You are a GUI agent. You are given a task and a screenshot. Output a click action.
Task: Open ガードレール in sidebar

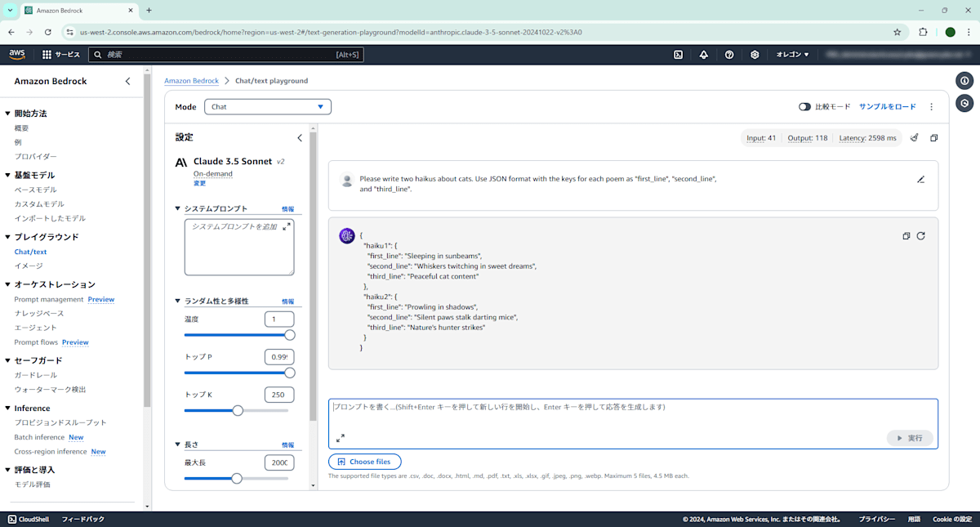tap(35, 375)
